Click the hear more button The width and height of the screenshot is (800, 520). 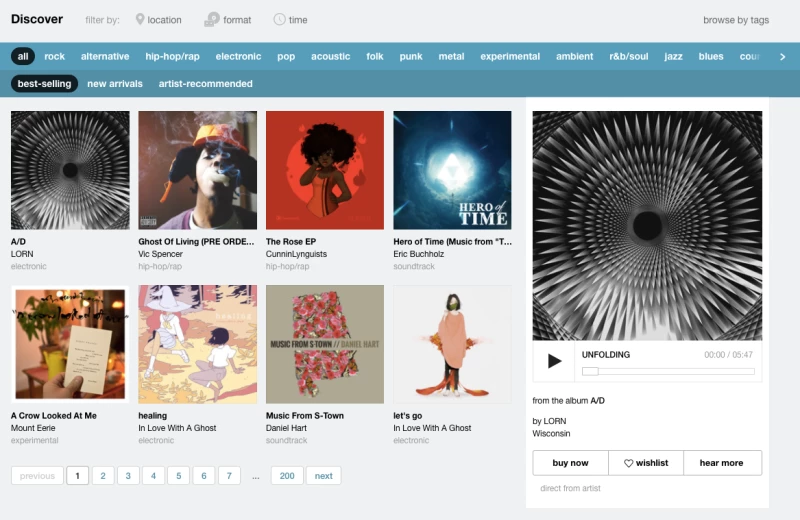721,463
